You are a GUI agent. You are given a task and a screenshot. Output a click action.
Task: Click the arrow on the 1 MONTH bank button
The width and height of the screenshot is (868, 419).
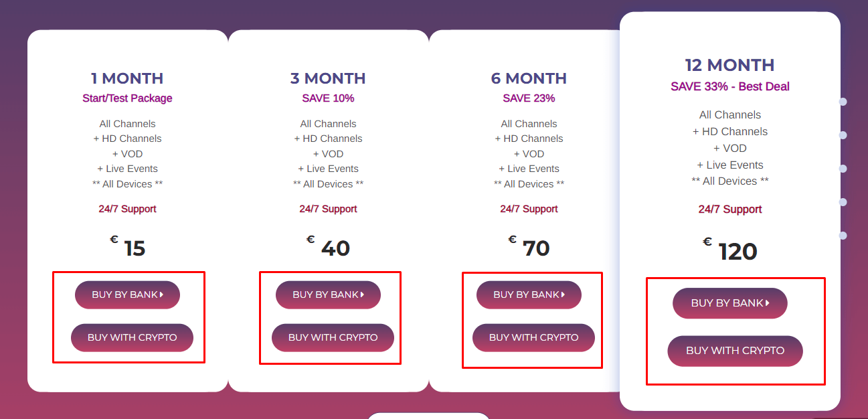pos(160,295)
